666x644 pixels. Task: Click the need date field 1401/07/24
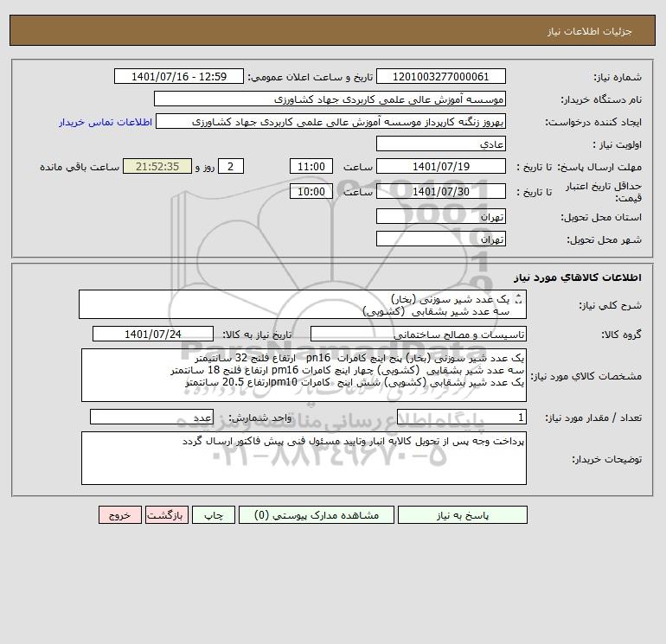(153, 334)
